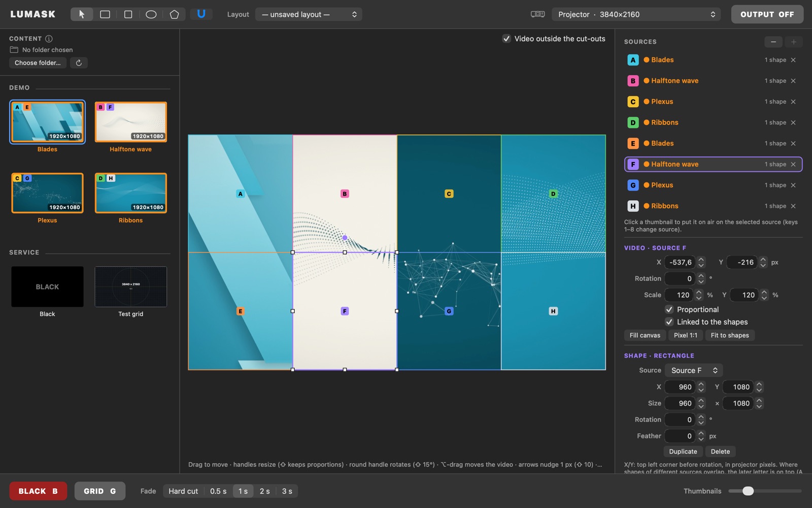Toggle the GRID G test button
The width and height of the screenshot is (812, 508).
point(100,491)
